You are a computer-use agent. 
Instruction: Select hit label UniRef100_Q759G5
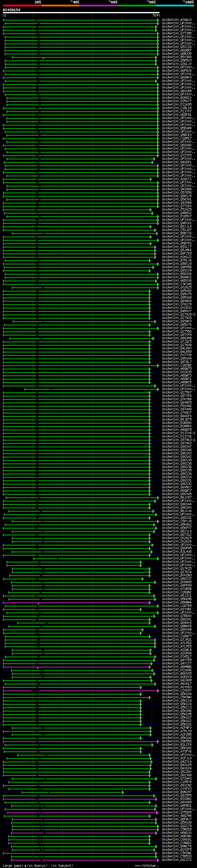tap(177, 812)
